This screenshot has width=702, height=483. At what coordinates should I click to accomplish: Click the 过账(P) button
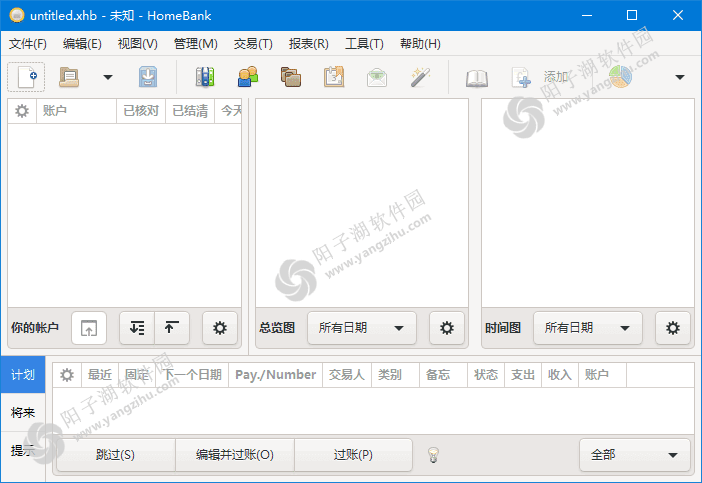[x=353, y=455]
